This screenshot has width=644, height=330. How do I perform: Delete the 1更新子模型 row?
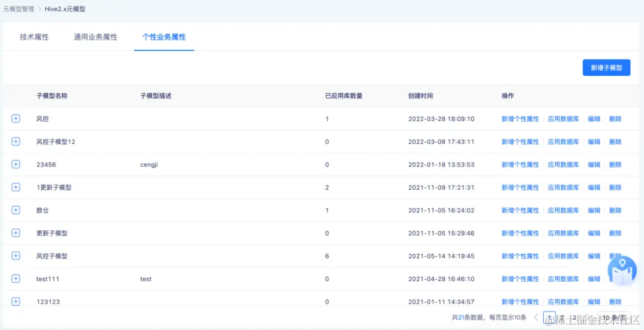click(615, 187)
